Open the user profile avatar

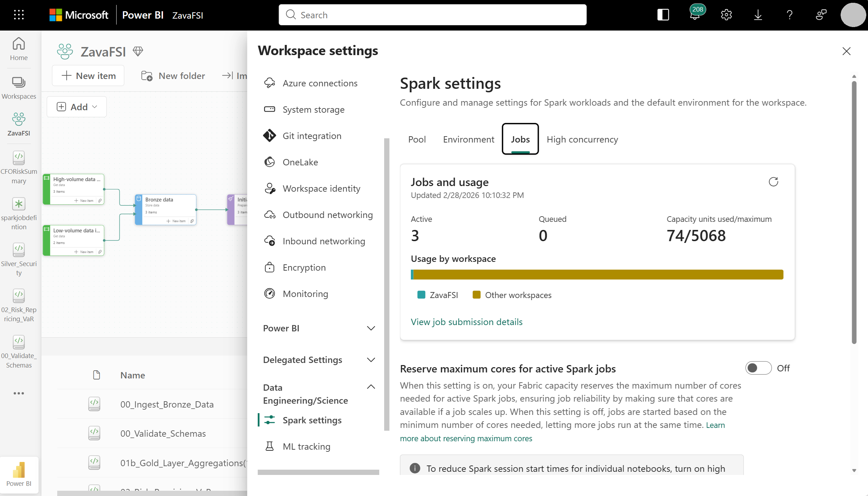pos(853,15)
